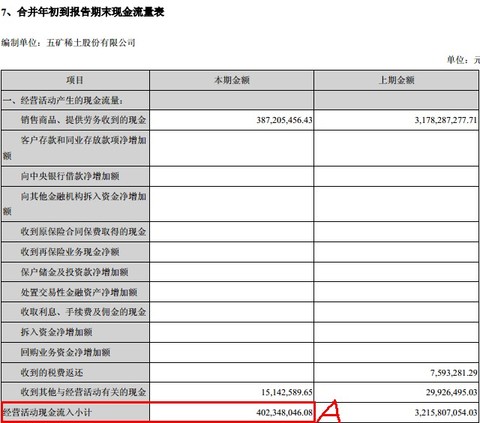
Task: Click the label 收取利息、手续费及佣金的现金
Action: pos(83,312)
